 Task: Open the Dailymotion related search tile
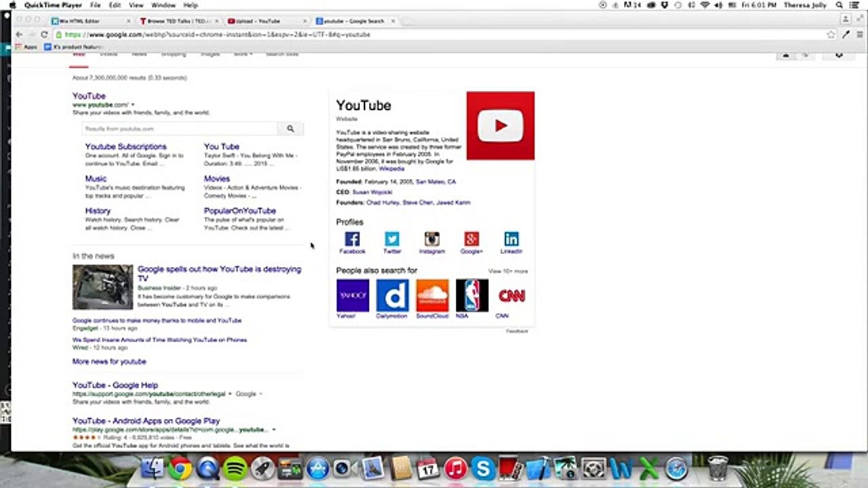(x=393, y=296)
